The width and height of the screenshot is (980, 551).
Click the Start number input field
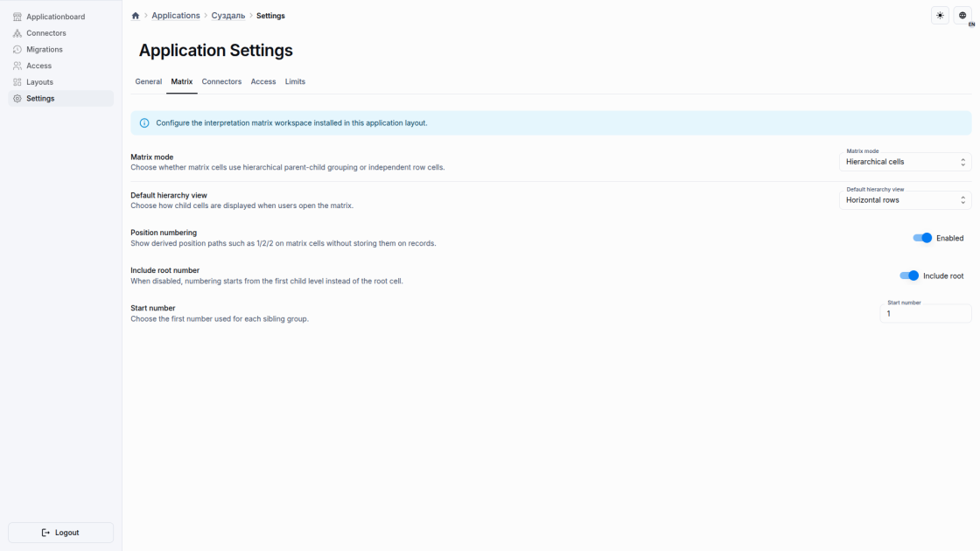(926, 314)
